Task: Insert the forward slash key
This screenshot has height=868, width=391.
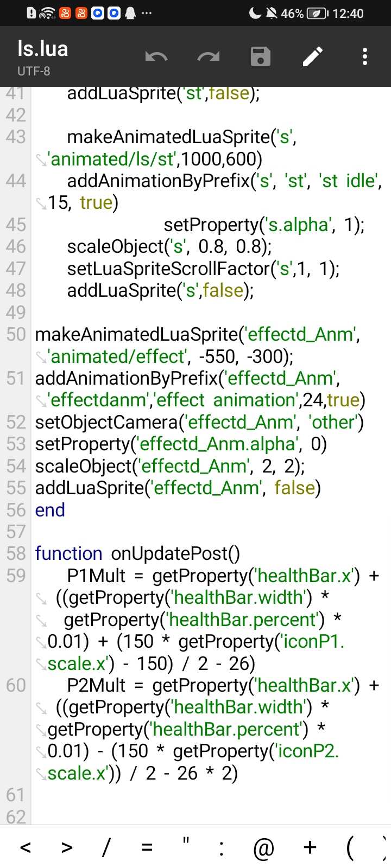Action: (106, 847)
